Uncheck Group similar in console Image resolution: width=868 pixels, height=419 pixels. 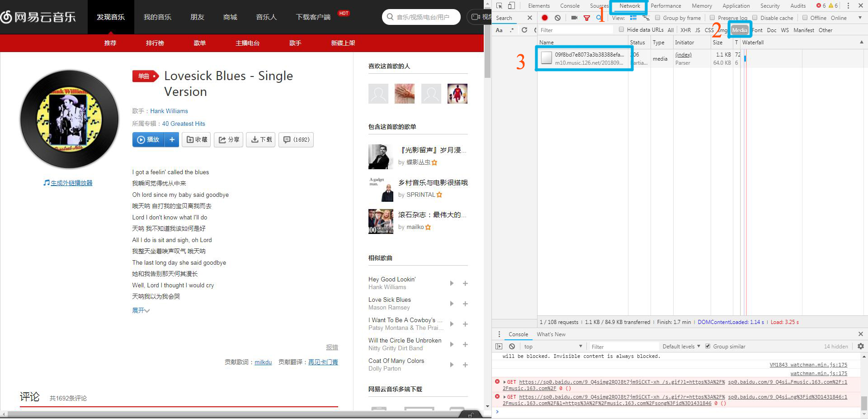708,346
